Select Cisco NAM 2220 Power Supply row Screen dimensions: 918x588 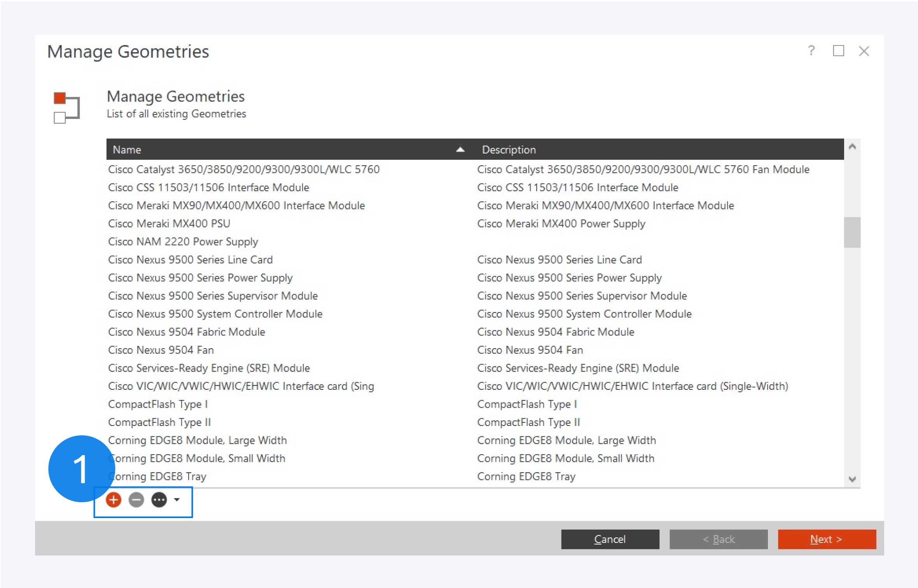pyautogui.click(x=183, y=241)
